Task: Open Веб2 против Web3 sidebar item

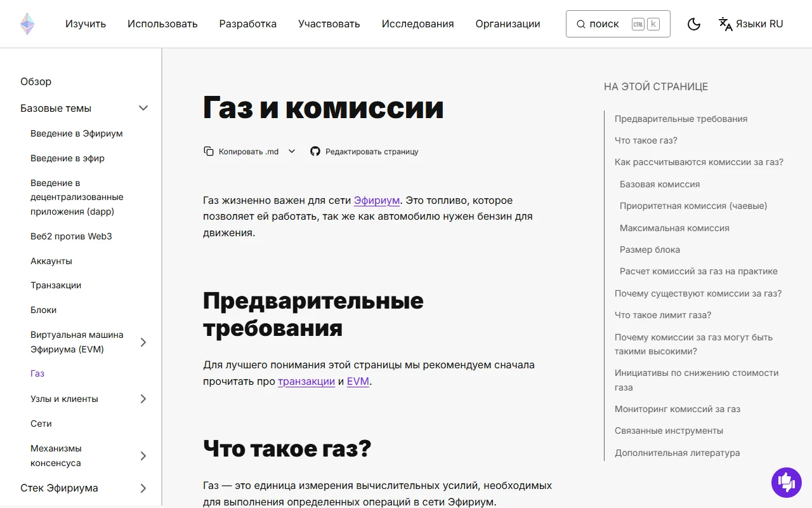Action: coord(71,236)
